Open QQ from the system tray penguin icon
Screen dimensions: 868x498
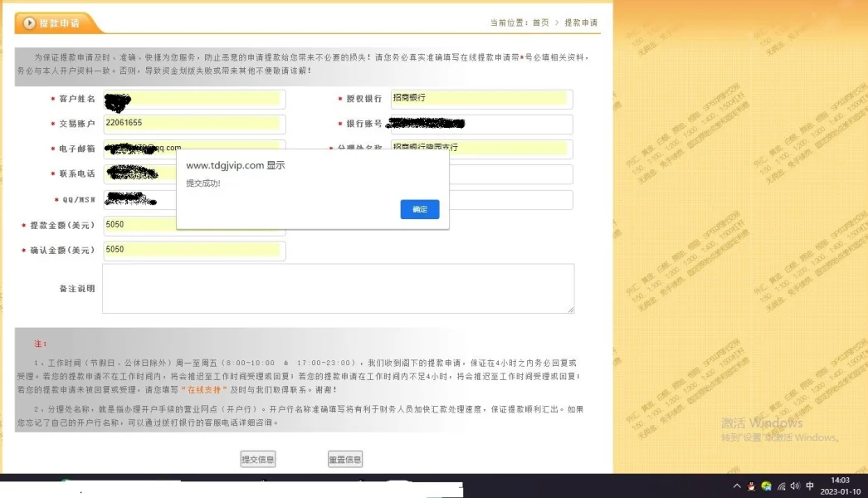coord(752,486)
